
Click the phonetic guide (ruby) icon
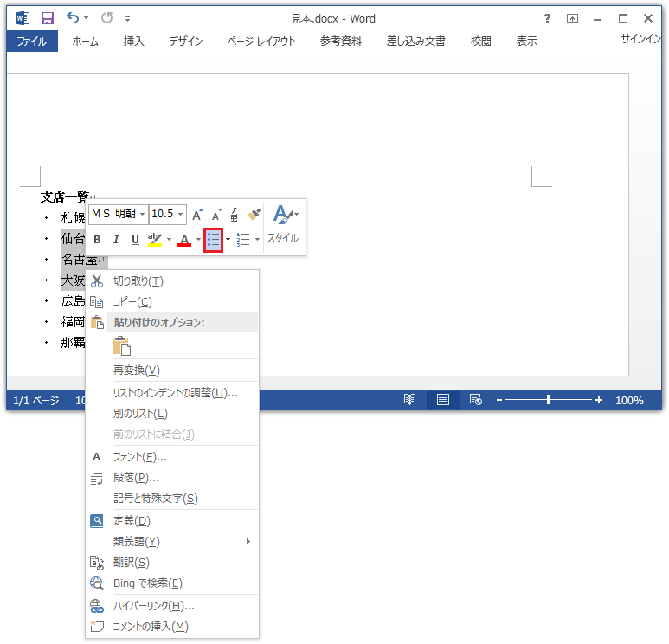pos(234,214)
